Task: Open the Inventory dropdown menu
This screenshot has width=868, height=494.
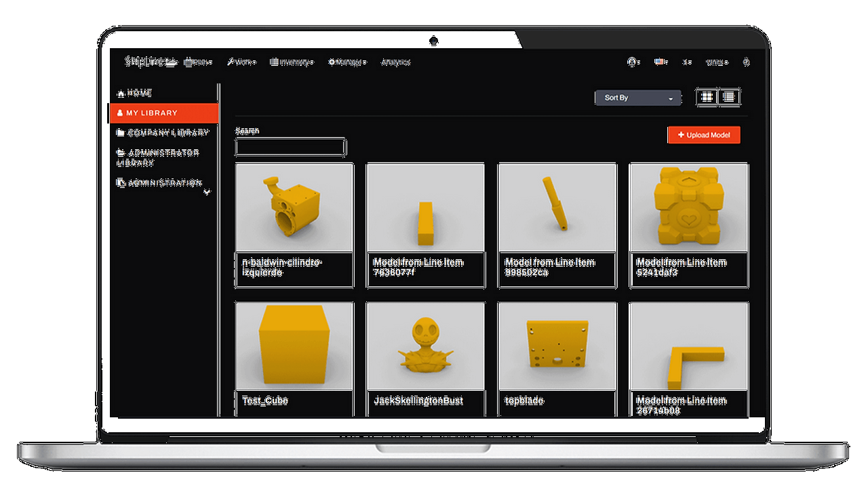Action: click(292, 62)
